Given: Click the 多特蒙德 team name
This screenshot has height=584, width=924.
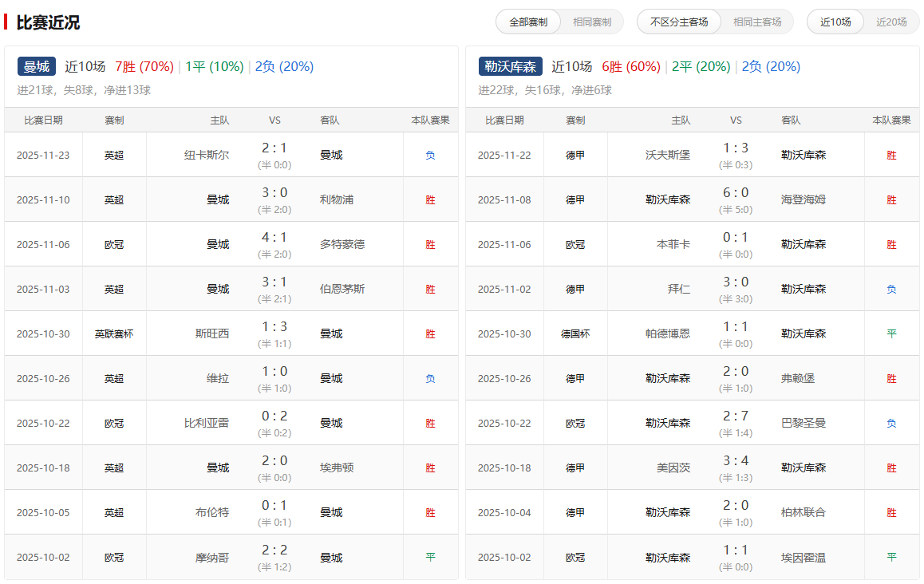Looking at the screenshot, I should click(x=342, y=244).
